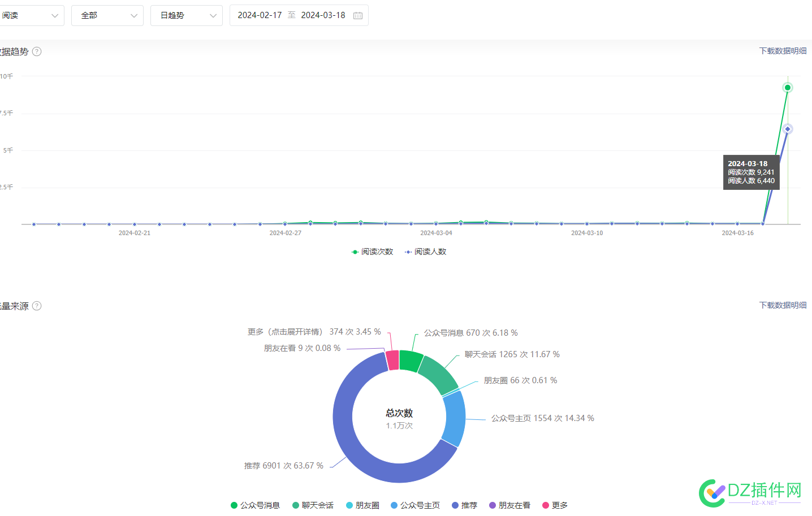Open the 日趋势 trend dropdown

point(187,15)
